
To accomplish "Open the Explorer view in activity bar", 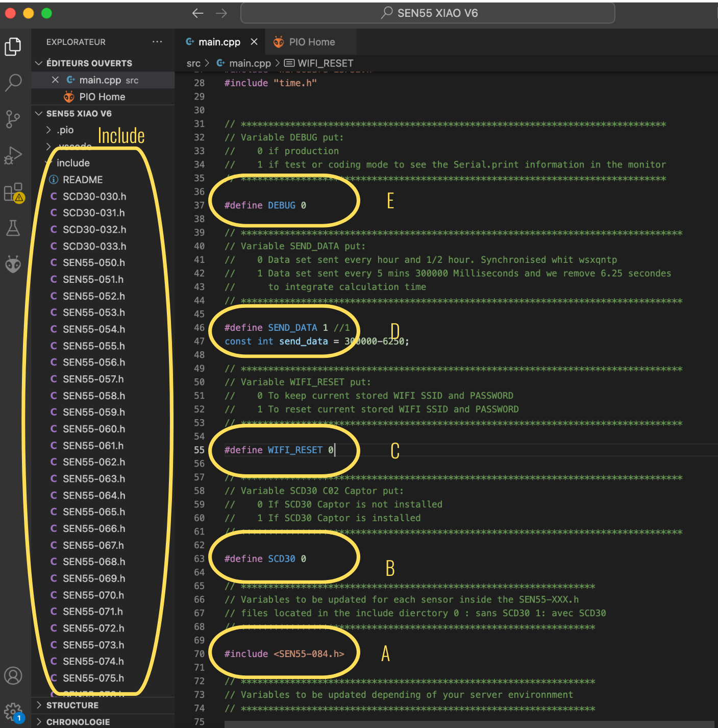I will pos(13,47).
